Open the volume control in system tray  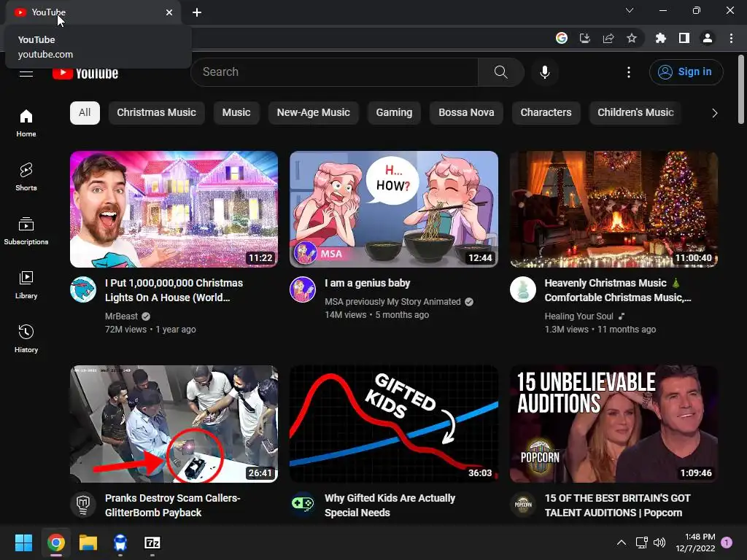(x=659, y=542)
